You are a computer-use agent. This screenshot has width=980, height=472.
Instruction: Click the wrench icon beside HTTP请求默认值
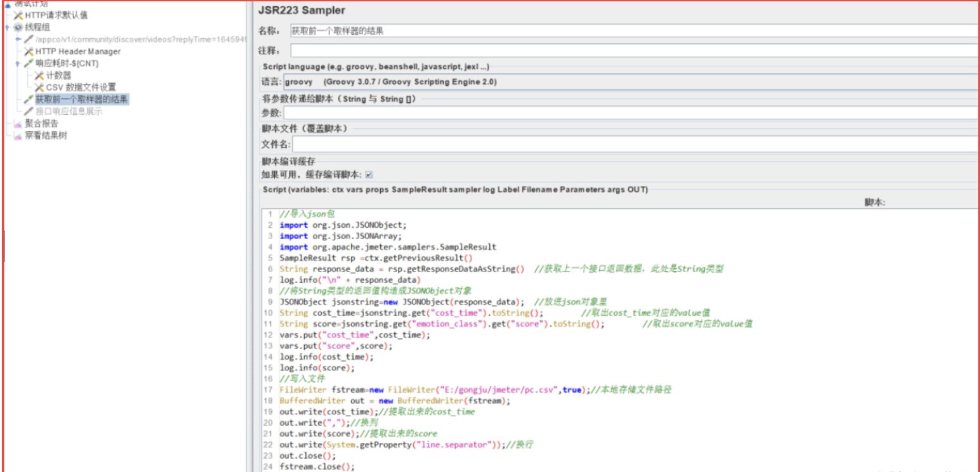click(18, 15)
